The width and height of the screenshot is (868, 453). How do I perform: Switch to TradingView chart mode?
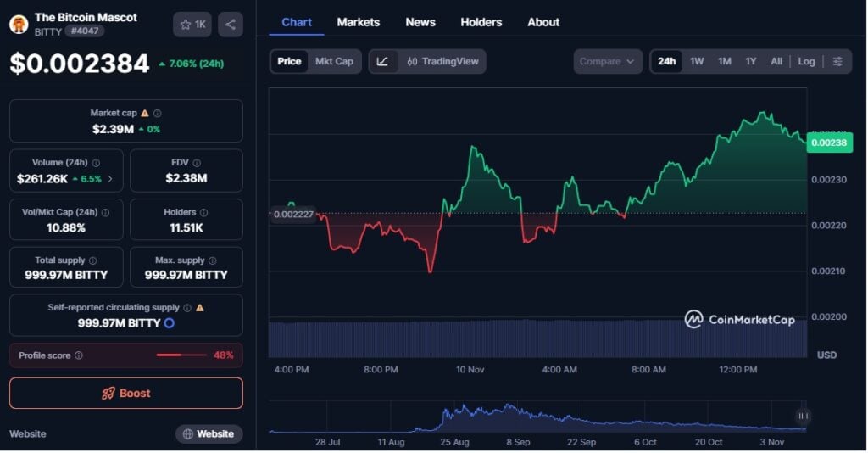click(x=442, y=61)
